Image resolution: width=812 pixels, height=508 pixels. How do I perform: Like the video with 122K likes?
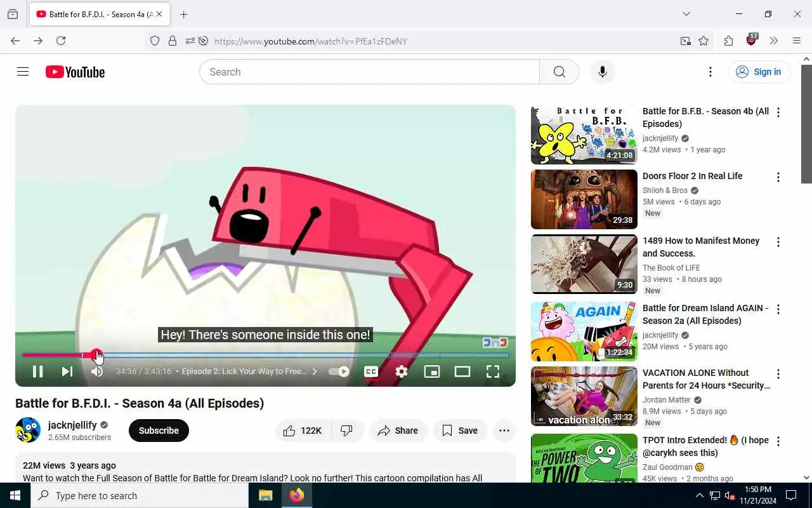click(303, 431)
